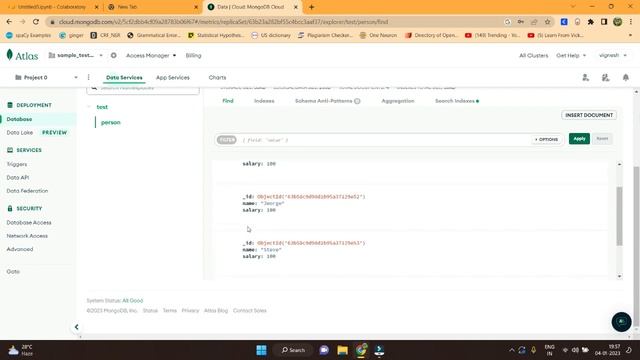Click Windows taskbar Search box
This screenshot has height=360, width=640.
coord(293,350)
